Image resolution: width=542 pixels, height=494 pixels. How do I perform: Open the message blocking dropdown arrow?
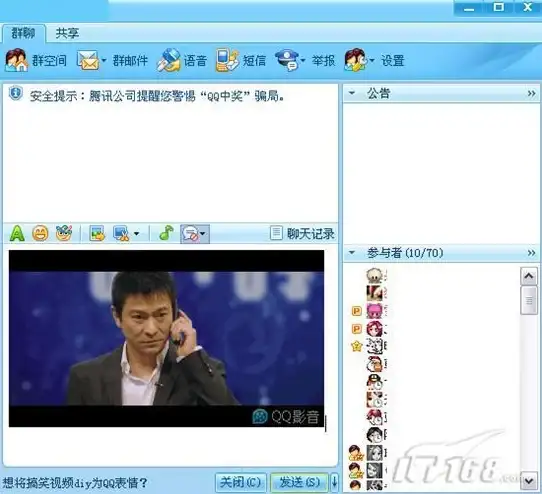(x=203, y=234)
